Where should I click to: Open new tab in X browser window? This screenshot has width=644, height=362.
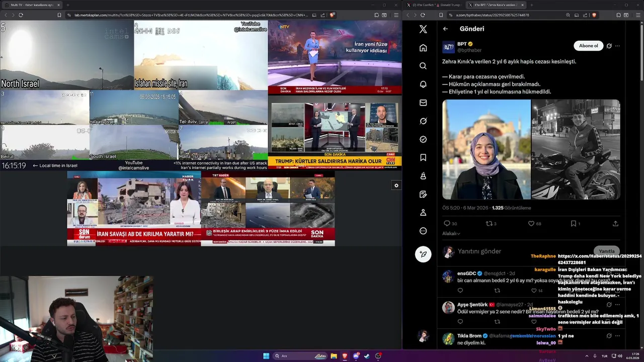(x=532, y=5)
